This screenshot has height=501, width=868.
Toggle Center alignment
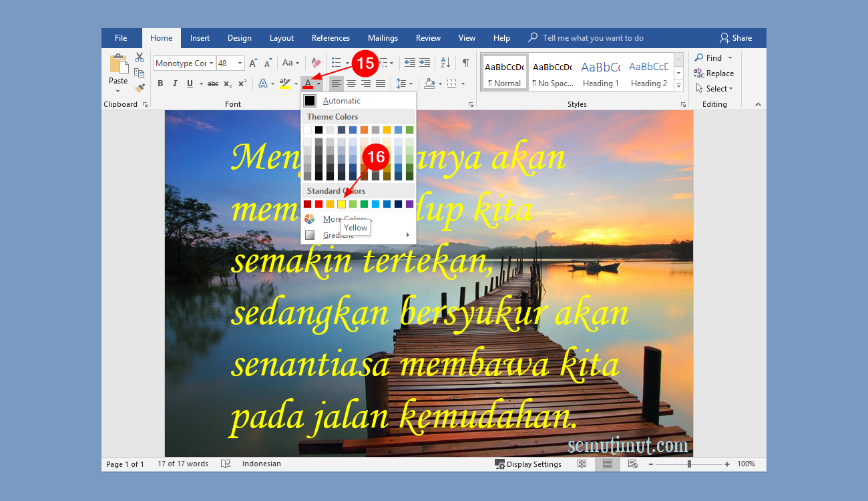351,83
